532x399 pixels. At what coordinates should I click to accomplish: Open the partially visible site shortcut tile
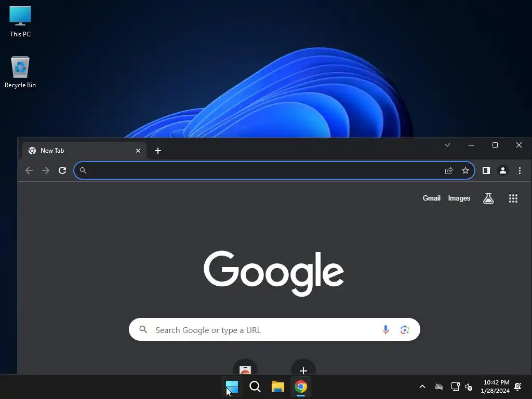(x=245, y=367)
